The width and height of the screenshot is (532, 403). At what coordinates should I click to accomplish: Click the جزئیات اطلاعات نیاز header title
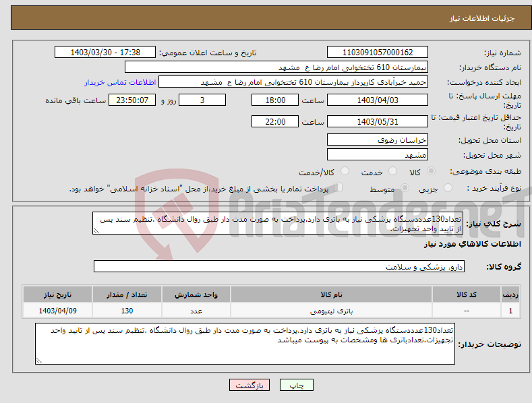(x=482, y=18)
